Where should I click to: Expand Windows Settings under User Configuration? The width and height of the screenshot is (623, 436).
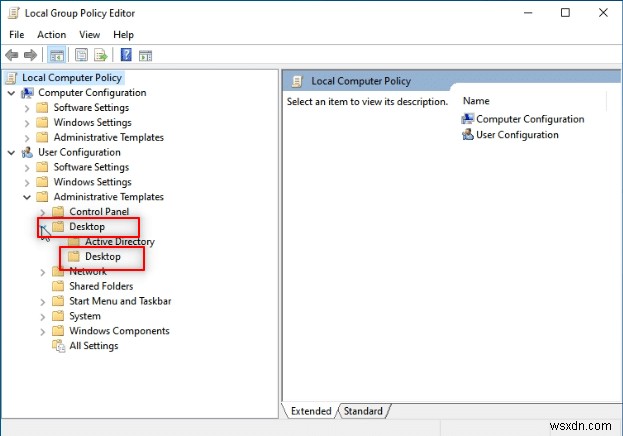[27, 183]
